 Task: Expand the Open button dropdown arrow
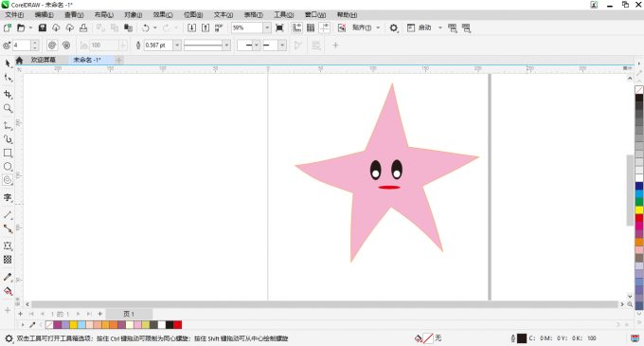30,27
